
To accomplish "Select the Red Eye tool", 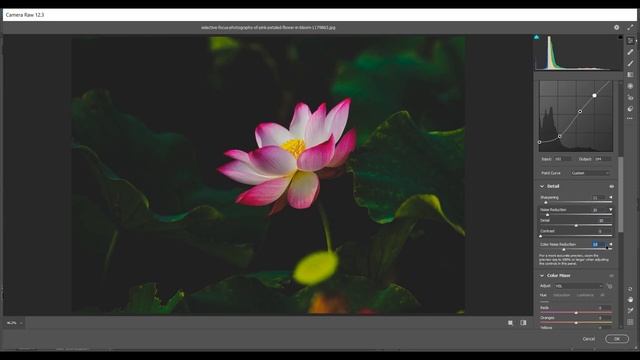I will pos(630,98).
